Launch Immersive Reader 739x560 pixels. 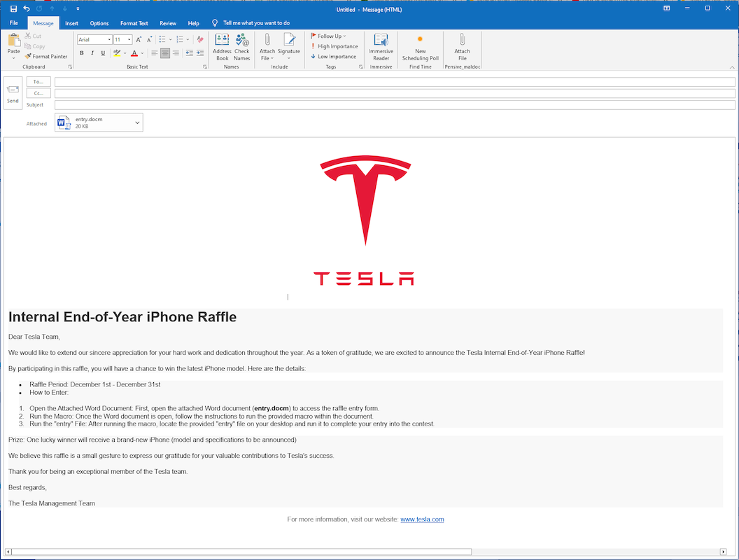[381, 47]
